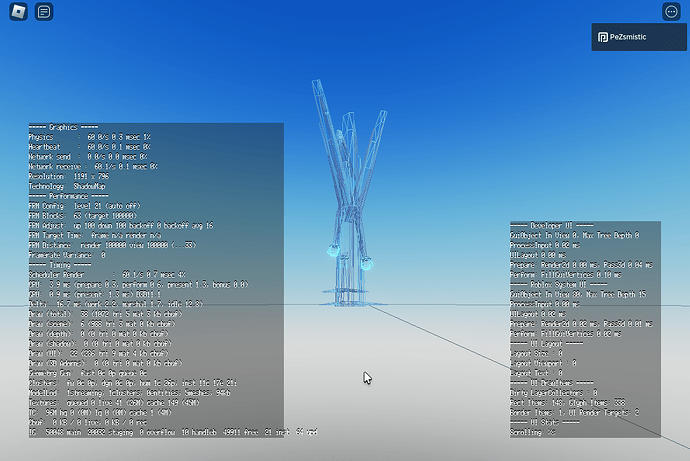Click the 'Cbuf:' line
690x461 pixels.
coord(88,422)
